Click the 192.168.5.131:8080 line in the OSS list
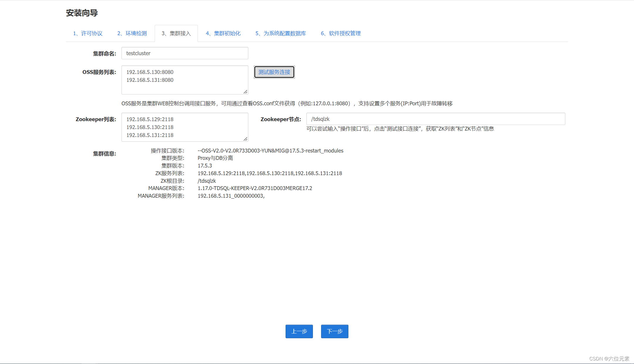Viewport: 634px width, 364px height. [x=150, y=80]
